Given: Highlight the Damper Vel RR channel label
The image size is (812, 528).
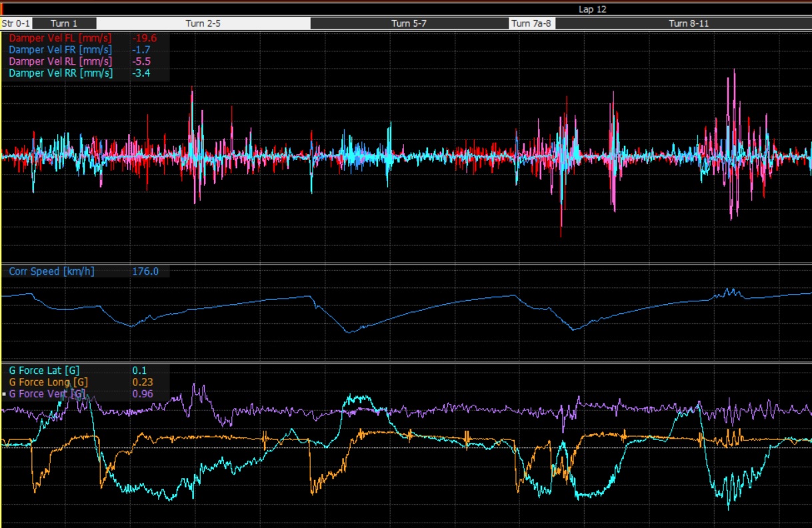Looking at the screenshot, I should pos(60,73).
